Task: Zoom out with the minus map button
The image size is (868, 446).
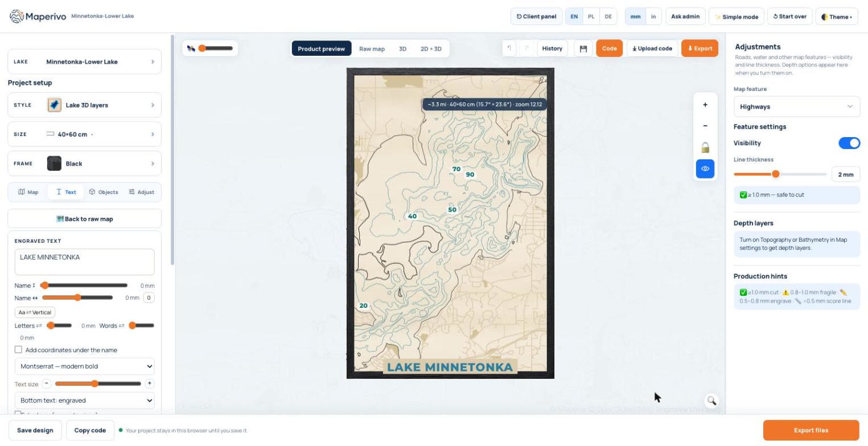Action: (705, 126)
